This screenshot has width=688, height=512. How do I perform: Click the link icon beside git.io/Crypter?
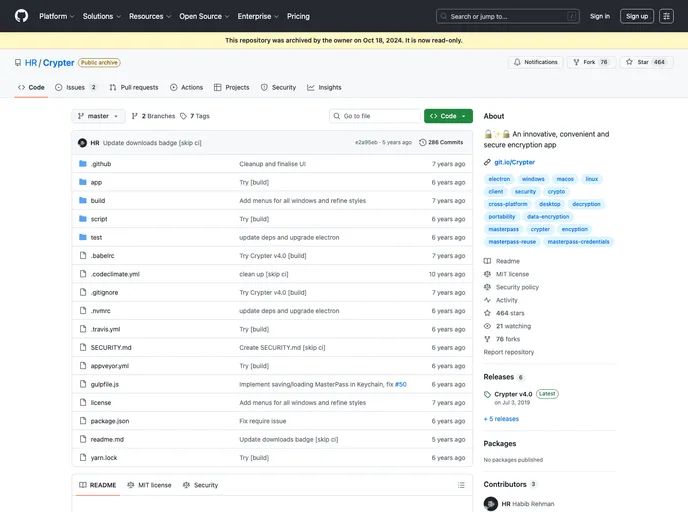487,162
